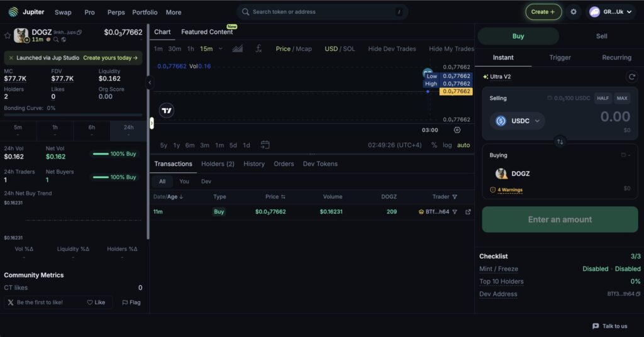Search DOGZ on the magnifier icon
This screenshot has height=337, width=644.
[x=56, y=40]
